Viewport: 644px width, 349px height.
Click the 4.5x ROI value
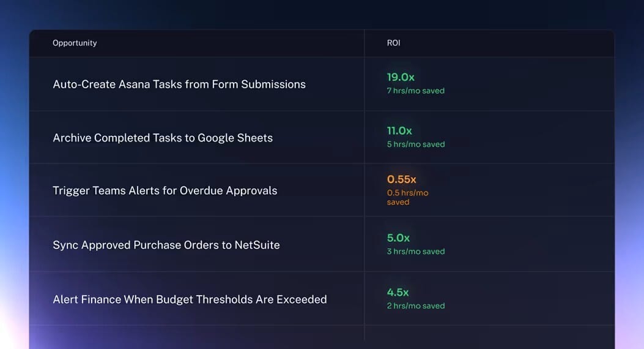click(398, 292)
